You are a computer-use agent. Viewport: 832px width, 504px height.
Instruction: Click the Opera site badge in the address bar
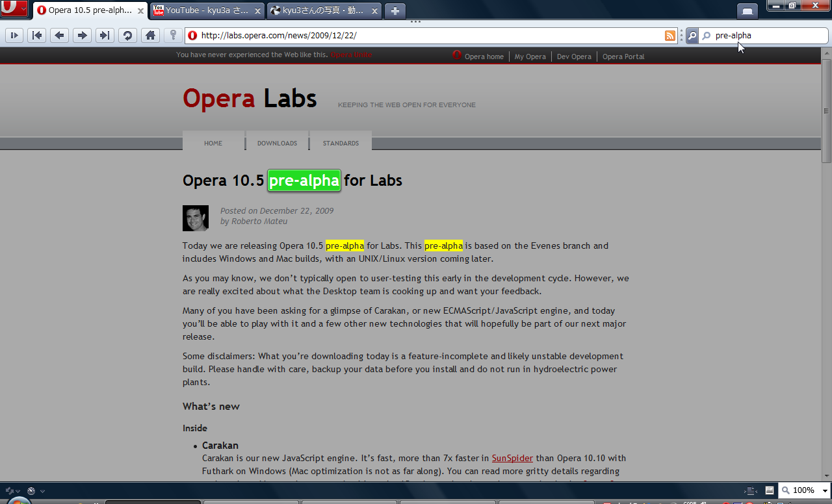coord(192,36)
